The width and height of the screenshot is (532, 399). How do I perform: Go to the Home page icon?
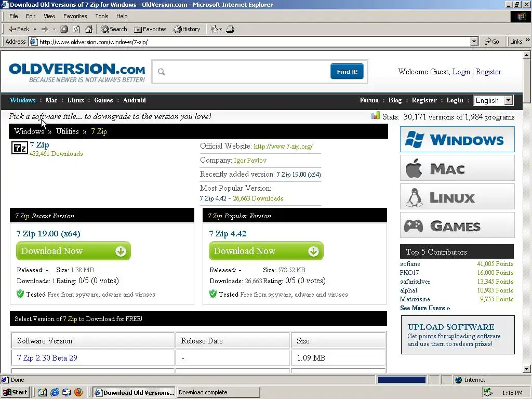pyautogui.click(x=89, y=29)
